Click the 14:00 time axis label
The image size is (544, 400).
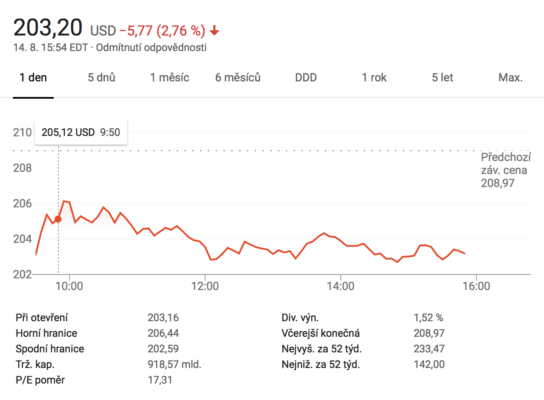pos(341,286)
